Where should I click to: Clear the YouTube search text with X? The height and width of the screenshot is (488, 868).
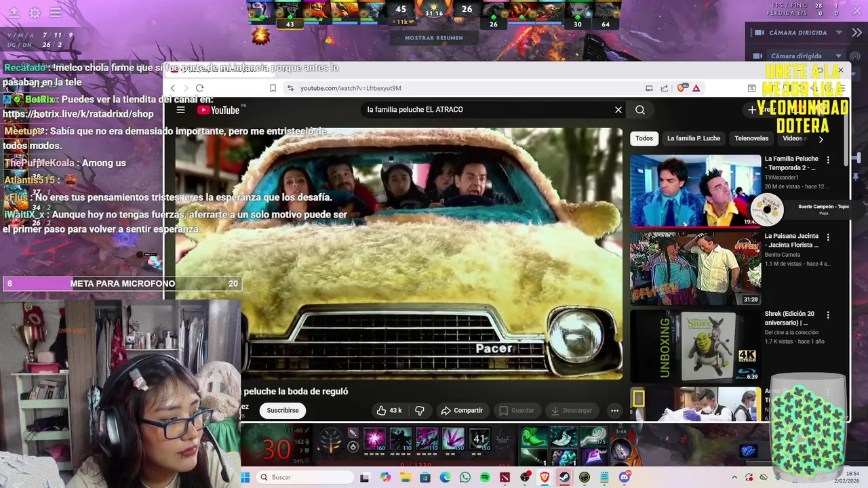tap(618, 110)
